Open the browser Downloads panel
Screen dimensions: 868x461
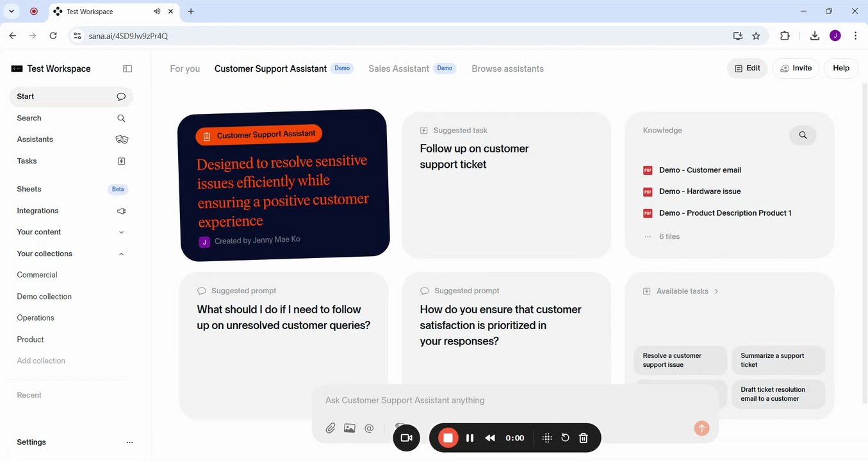tap(815, 36)
